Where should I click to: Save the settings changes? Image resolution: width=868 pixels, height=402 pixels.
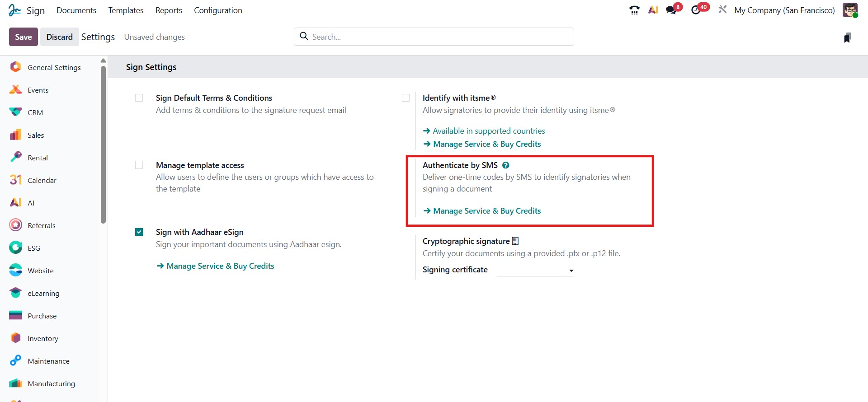pyautogui.click(x=23, y=37)
